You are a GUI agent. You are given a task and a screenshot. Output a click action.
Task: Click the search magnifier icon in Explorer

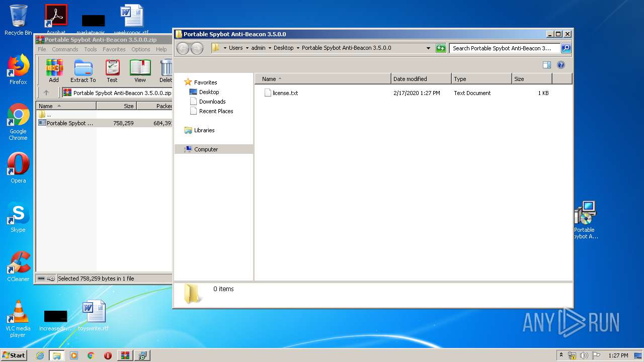566,48
